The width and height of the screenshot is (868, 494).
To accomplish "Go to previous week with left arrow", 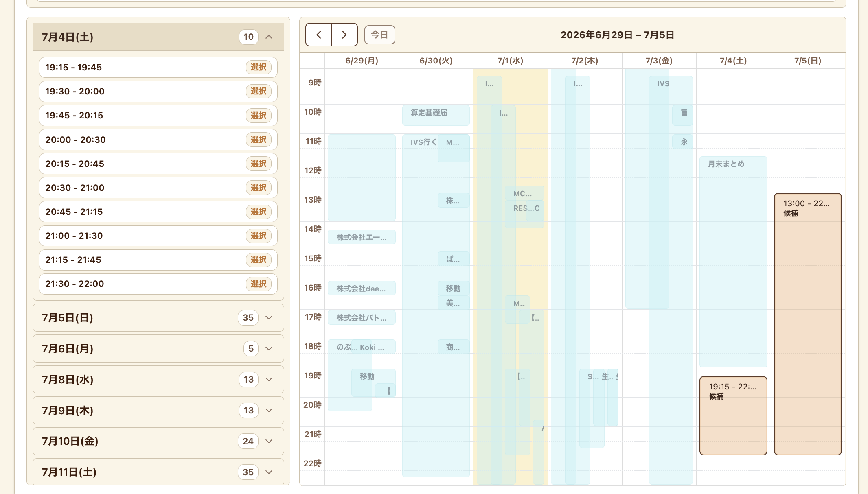I will pyautogui.click(x=319, y=35).
